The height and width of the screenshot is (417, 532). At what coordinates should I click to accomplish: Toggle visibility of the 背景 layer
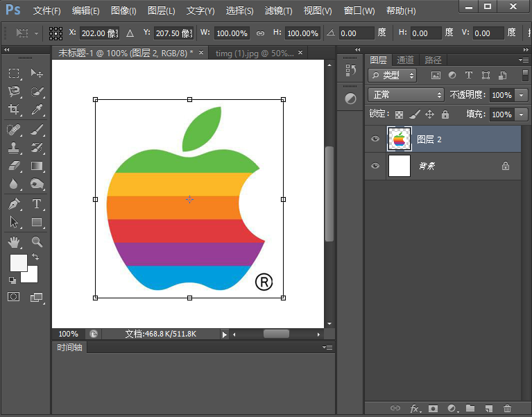pyautogui.click(x=375, y=167)
